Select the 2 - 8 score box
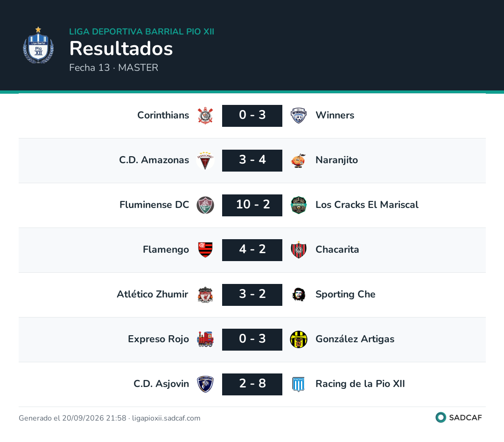 (252, 384)
